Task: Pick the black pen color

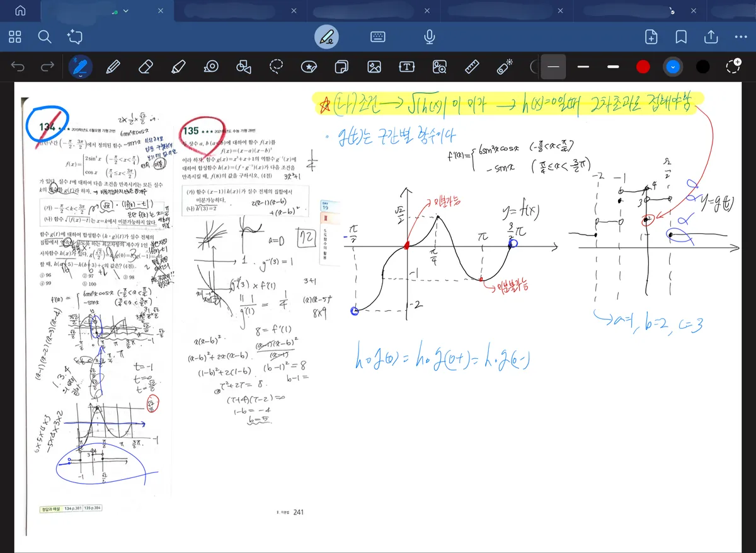Action: 702,66
